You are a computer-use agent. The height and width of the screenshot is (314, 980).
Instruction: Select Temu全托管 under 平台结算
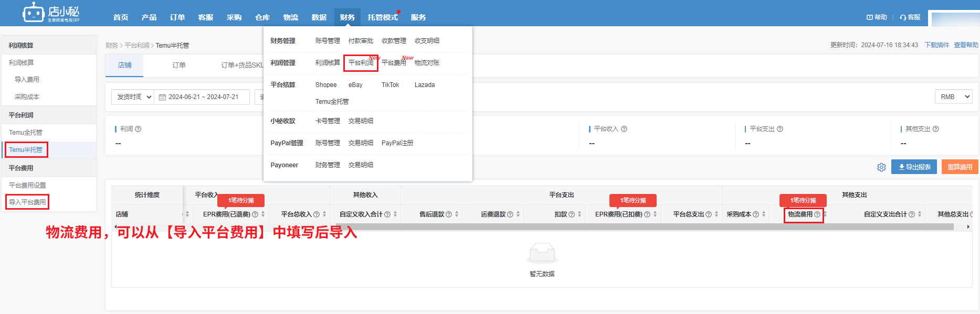click(x=332, y=102)
